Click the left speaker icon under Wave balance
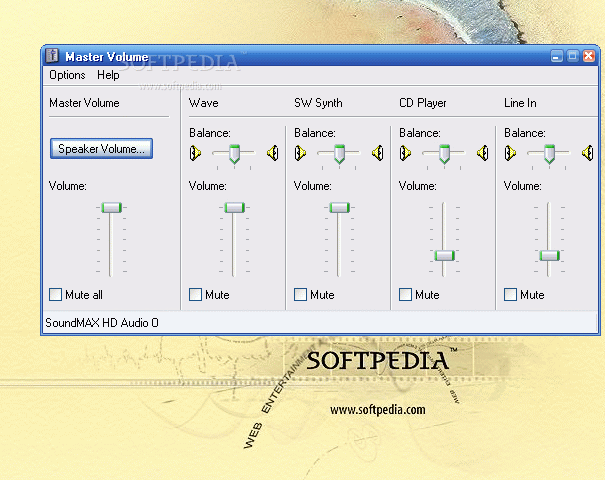605x480 pixels. [195, 153]
